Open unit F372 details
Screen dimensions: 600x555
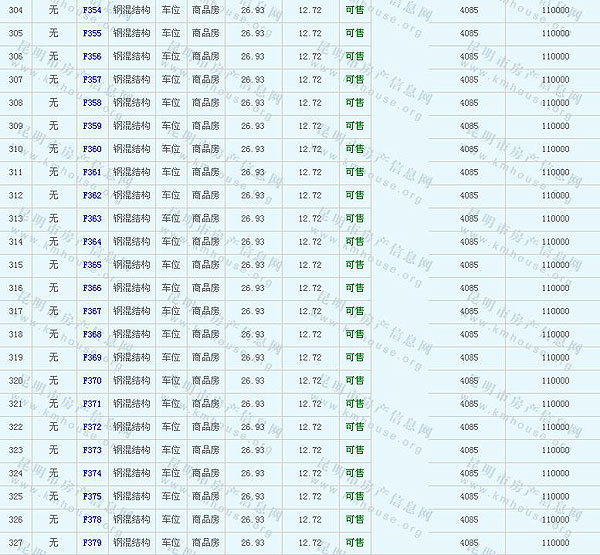pyautogui.click(x=91, y=427)
